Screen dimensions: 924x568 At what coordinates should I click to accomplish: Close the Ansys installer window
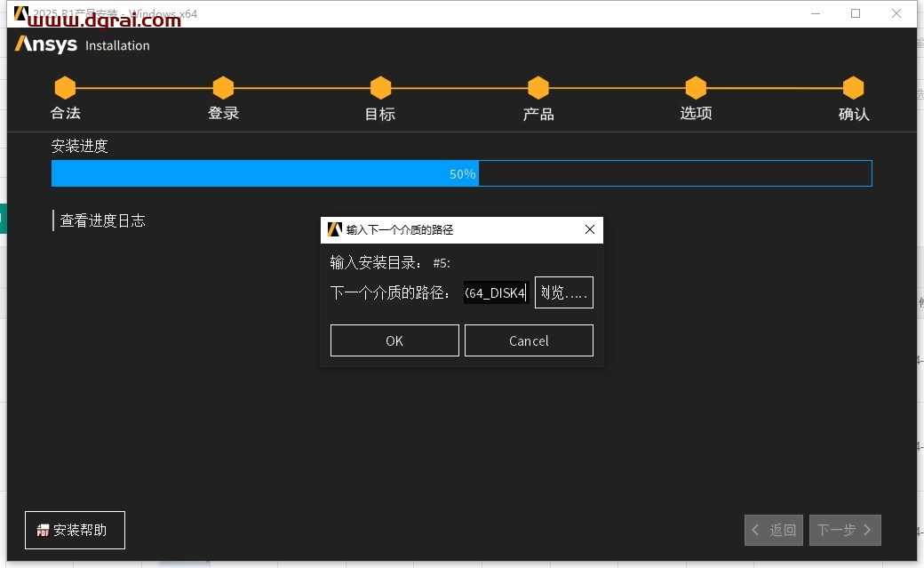click(896, 13)
